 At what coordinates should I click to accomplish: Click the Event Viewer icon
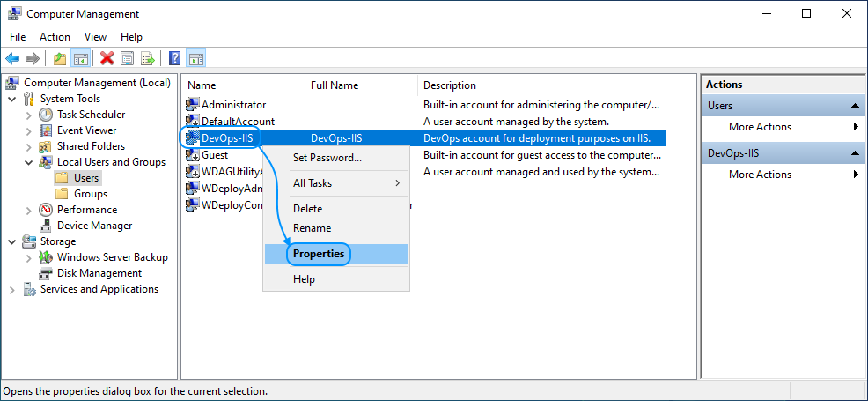(46, 130)
